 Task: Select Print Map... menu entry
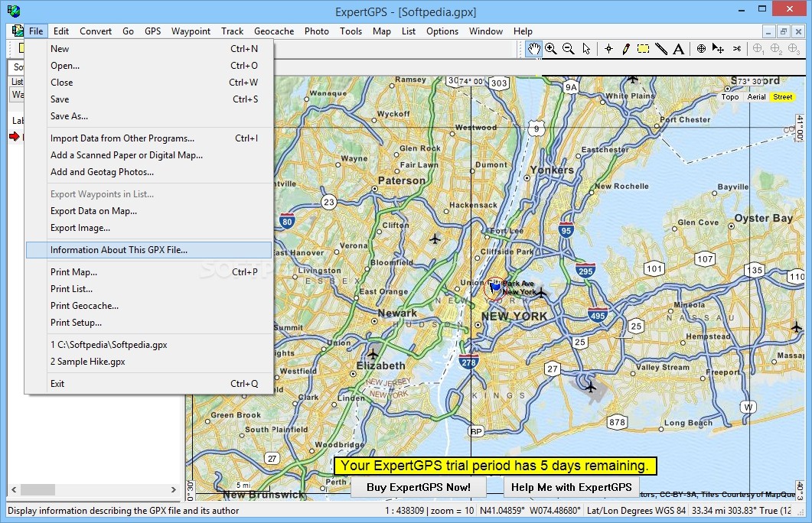149,272
